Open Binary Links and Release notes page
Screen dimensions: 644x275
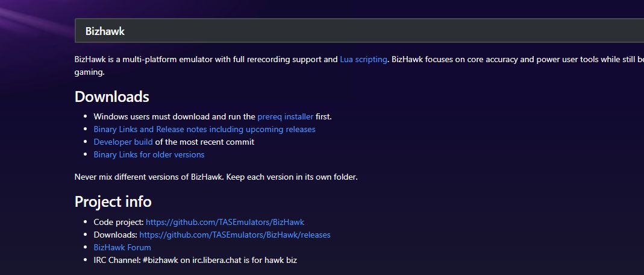coord(205,129)
